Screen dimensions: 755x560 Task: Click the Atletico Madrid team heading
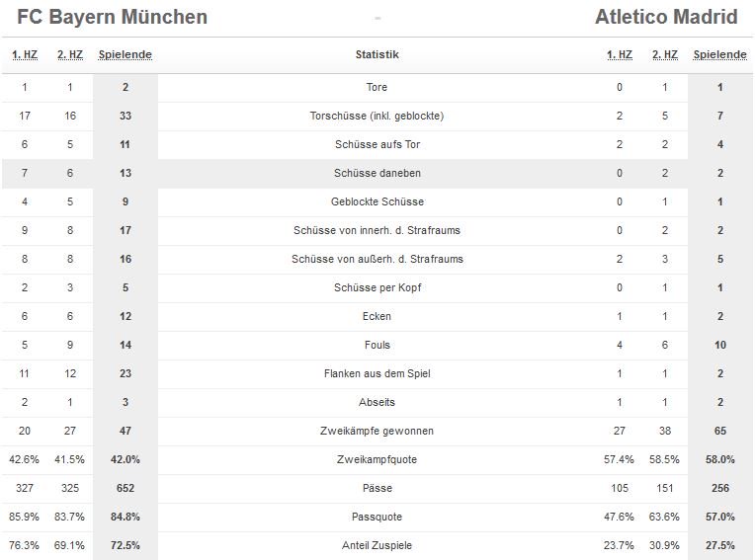(666, 17)
